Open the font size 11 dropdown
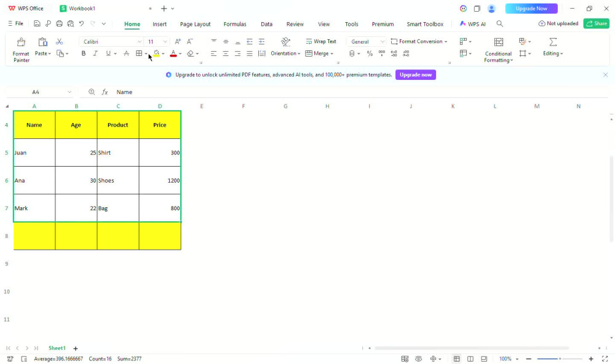The width and height of the screenshot is (615, 364). [x=165, y=42]
